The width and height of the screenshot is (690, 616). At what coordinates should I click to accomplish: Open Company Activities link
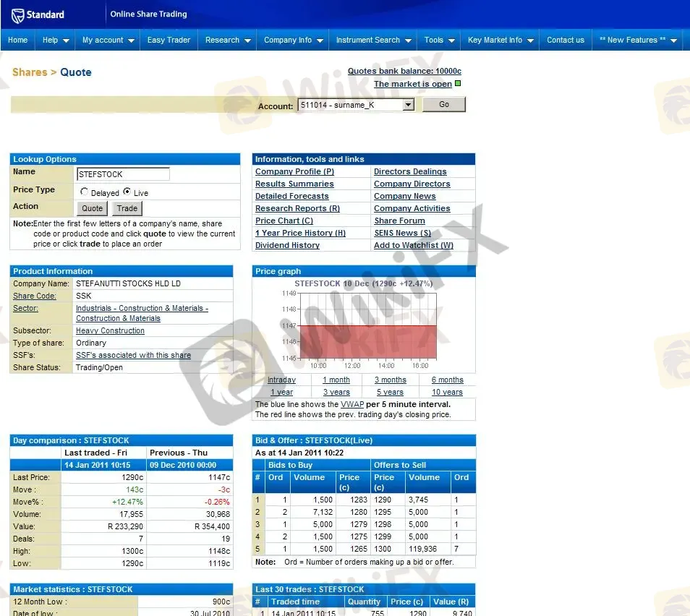click(412, 208)
